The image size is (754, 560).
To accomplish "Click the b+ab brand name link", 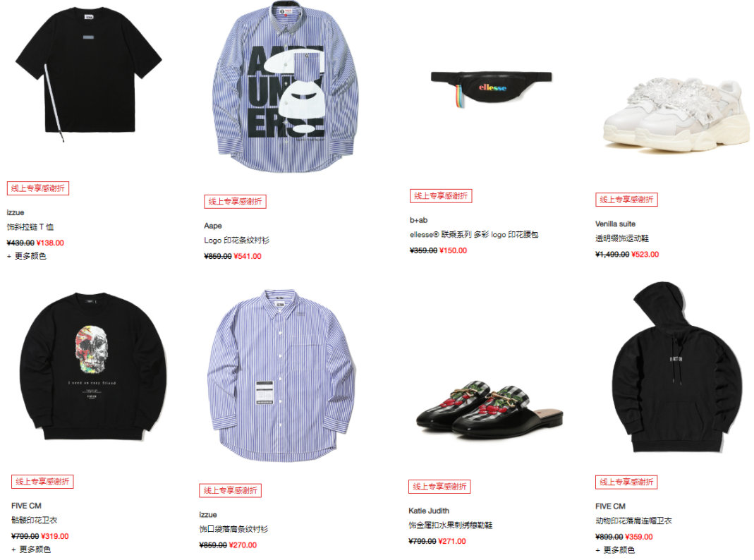I will point(418,220).
